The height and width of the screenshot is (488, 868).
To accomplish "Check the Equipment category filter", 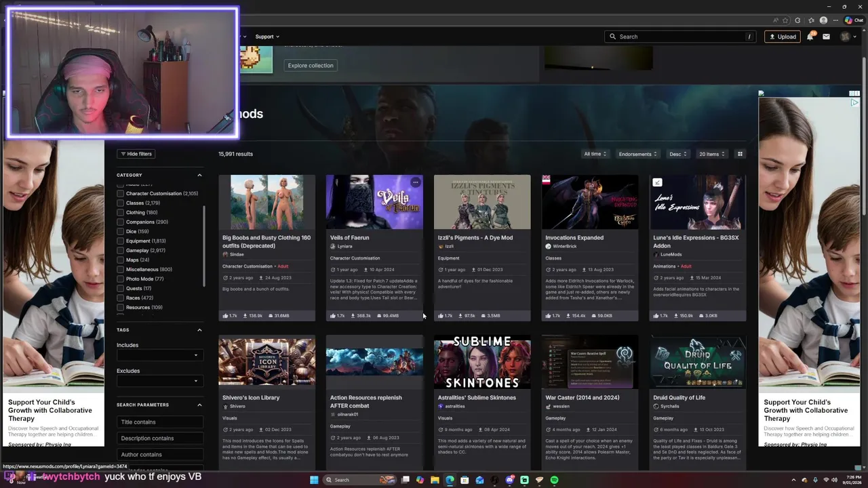I will [x=120, y=241].
